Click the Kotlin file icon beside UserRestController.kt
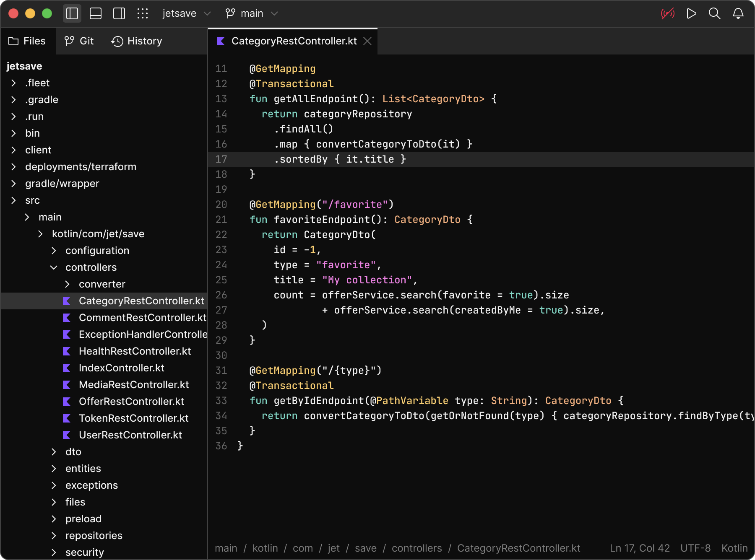755x560 pixels. click(67, 435)
